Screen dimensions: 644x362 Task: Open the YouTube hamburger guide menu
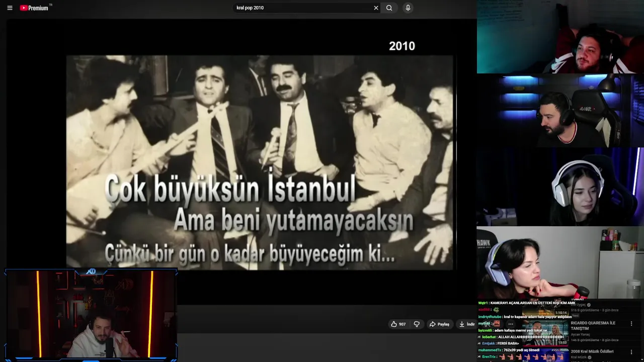click(x=10, y=8)
